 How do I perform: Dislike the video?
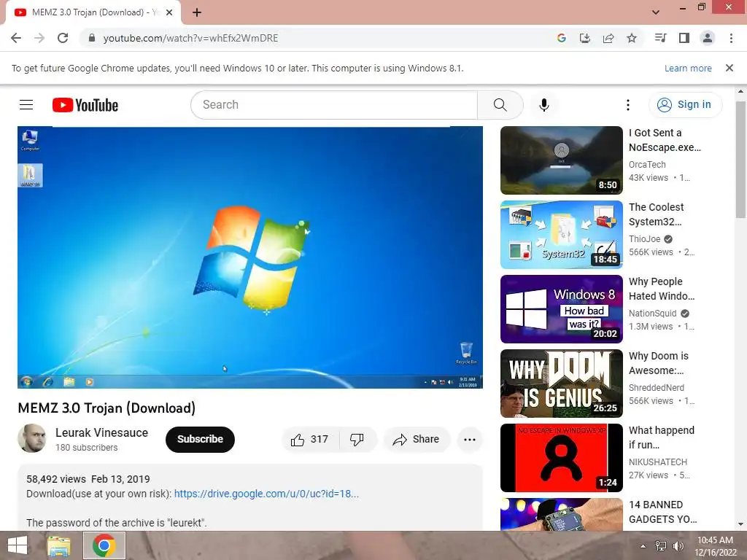coord(357,439)
